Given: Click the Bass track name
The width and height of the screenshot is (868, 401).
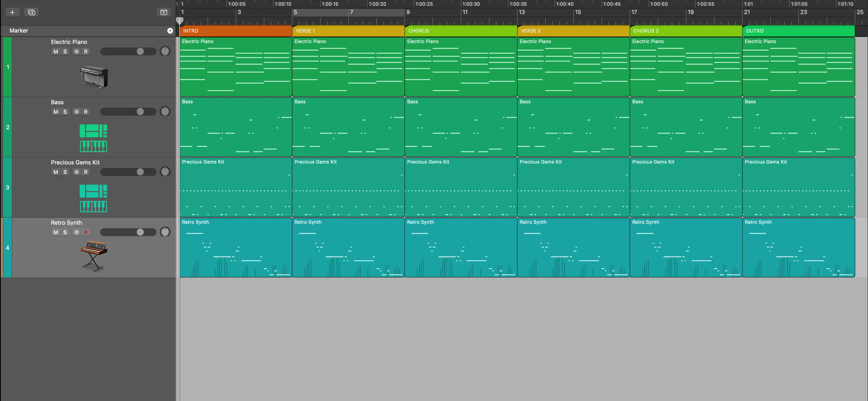Looking at the screenshot, I should coord(57,102).
